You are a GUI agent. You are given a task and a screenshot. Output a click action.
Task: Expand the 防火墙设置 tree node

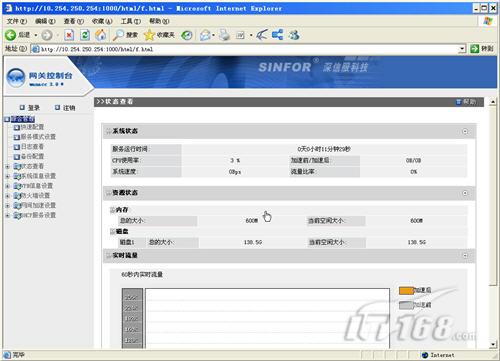point(7,196)
